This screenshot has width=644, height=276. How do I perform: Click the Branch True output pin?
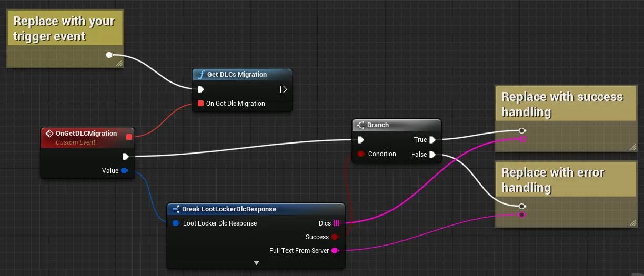(432, 140)
